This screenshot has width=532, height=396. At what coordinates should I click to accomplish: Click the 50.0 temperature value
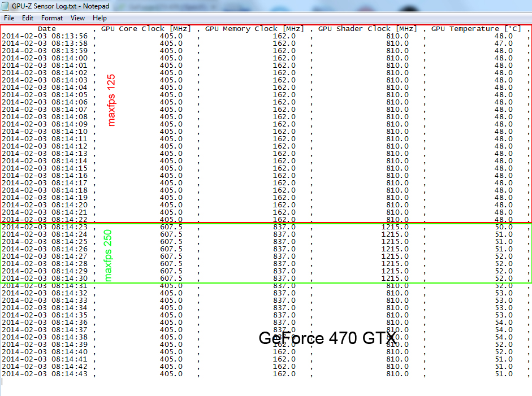(503, 227)
